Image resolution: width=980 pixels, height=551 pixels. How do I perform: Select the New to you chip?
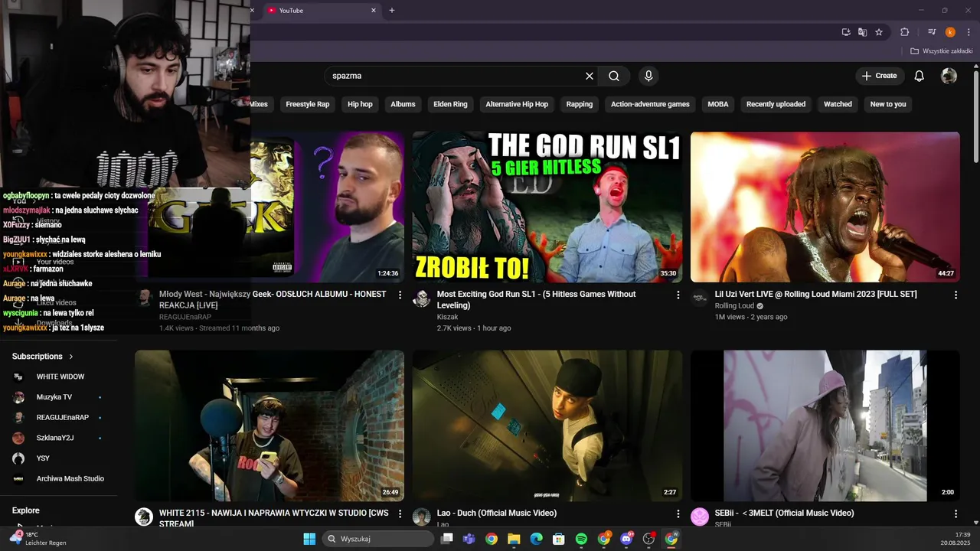coord(888,104)
